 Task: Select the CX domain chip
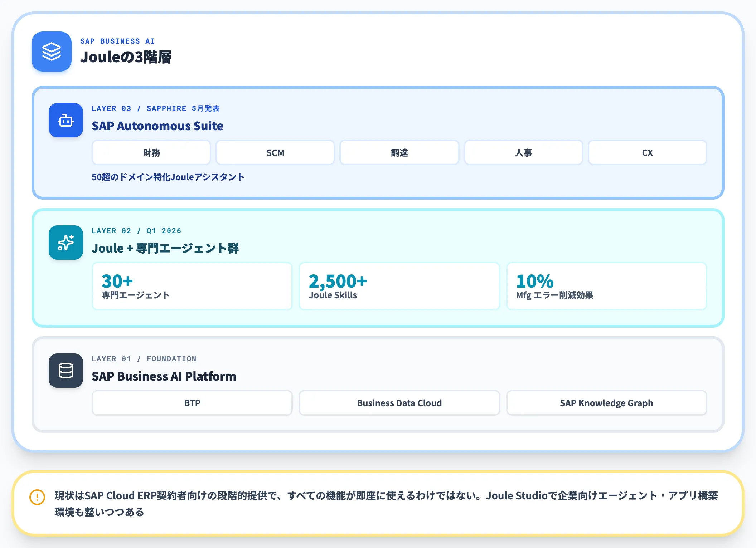[x=648, y=153]
